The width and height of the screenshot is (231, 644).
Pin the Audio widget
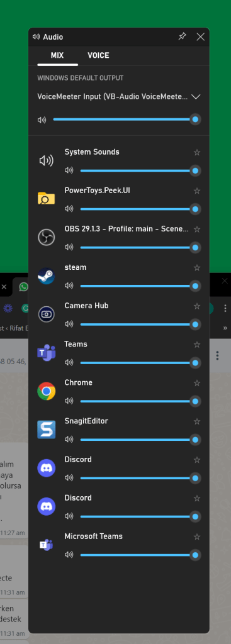tap(182, 36)
